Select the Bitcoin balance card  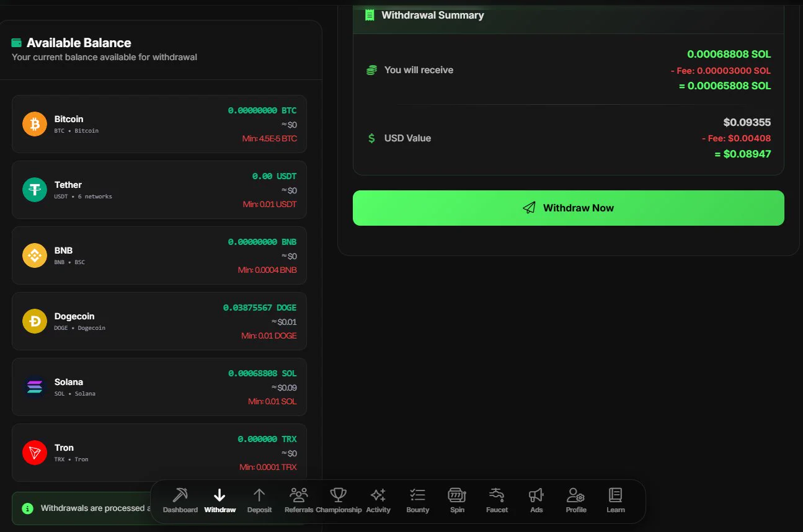coord(159,124)
